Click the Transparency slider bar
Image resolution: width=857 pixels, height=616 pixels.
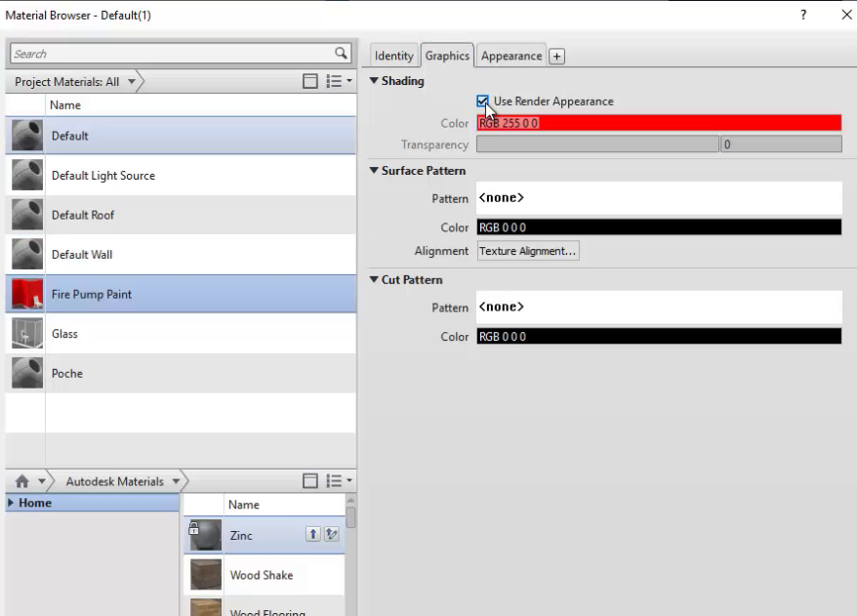(x=597, y=144)
